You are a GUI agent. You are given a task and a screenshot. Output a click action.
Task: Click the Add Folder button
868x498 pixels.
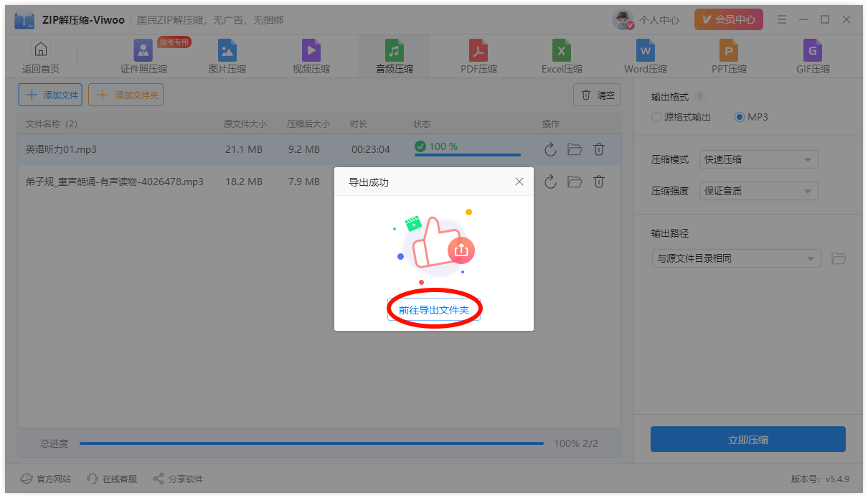click(x=126, y=95)
